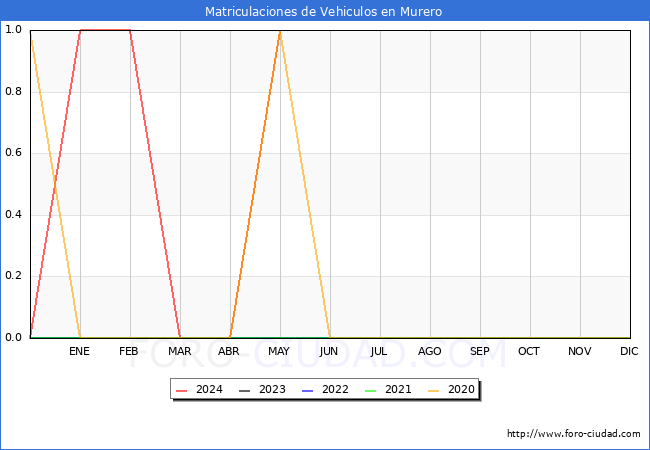
Task: Click the JUL month axis label
Action: tap(379, 351)
